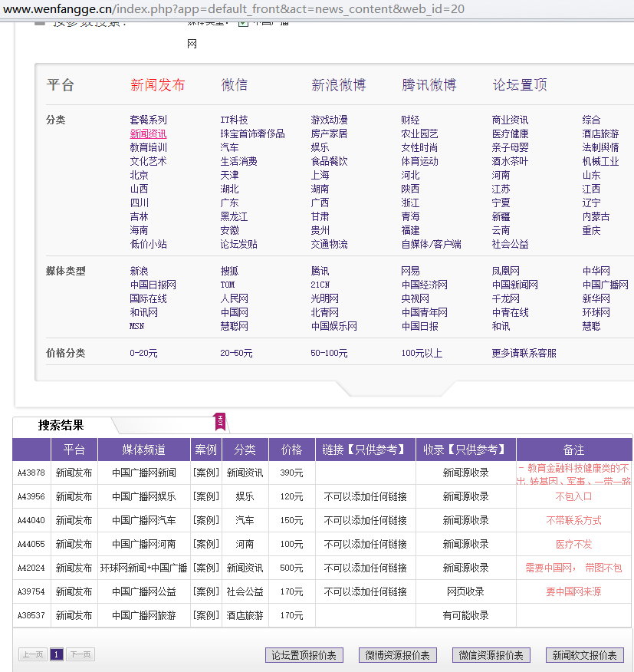Click result ID A42024
This screenshot has width=634, height=672.
click(x=31, y=568)
